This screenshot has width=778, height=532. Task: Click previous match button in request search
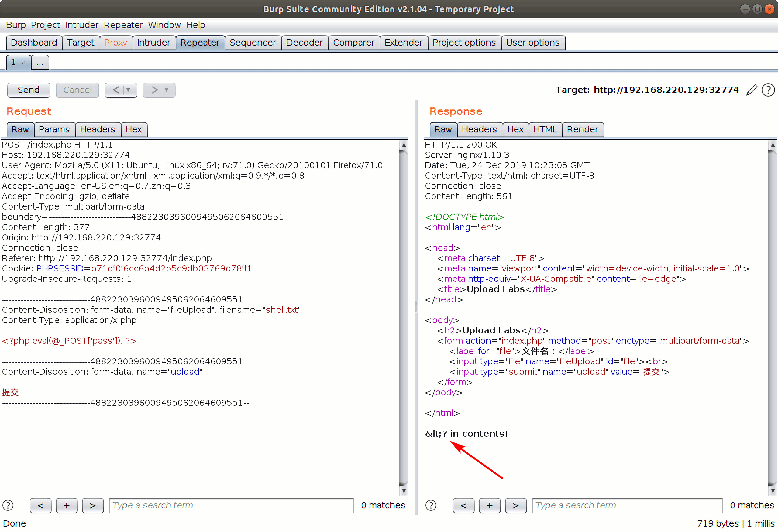click(x=40, y=506)
